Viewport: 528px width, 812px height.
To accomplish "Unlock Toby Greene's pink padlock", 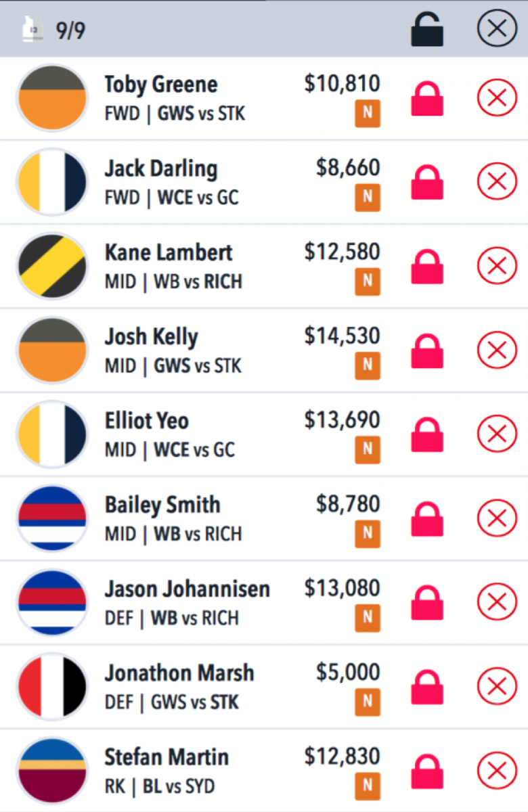I will 428,99.
